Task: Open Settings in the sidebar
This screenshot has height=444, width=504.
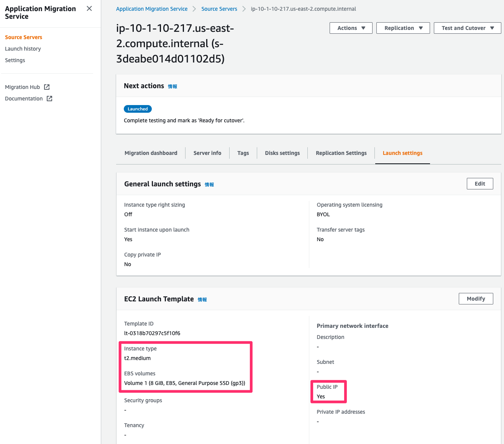Action: [x=15, y=60]
